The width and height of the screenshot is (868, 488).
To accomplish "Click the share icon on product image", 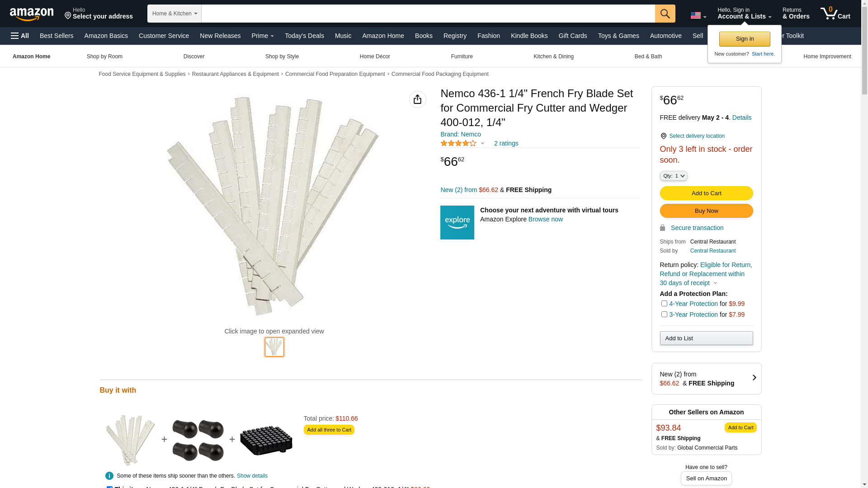I will 417,99.
